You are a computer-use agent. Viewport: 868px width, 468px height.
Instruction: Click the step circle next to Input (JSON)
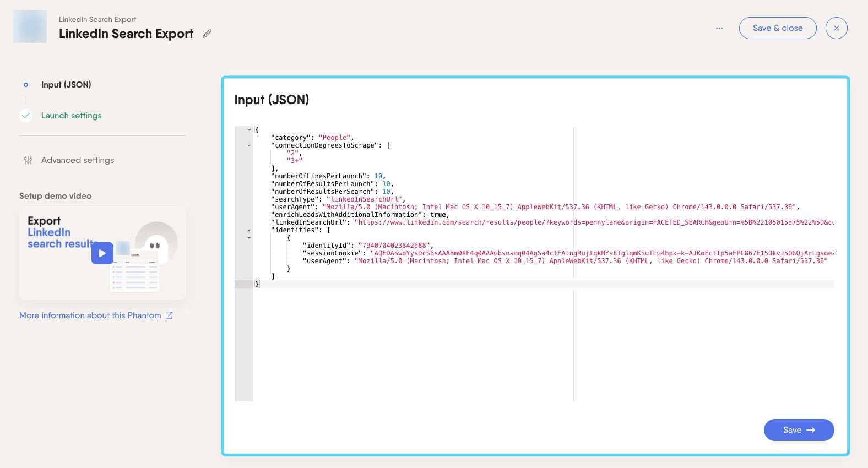click(26, 85)
